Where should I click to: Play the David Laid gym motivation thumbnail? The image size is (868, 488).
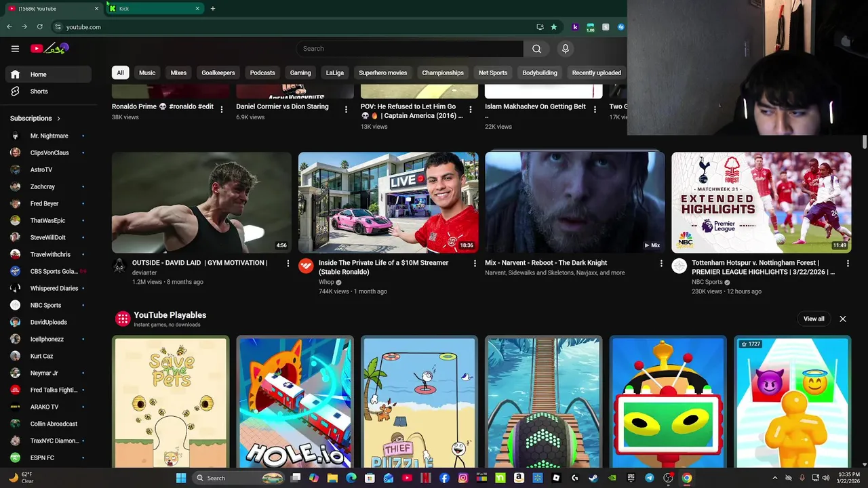pos(201,202)
